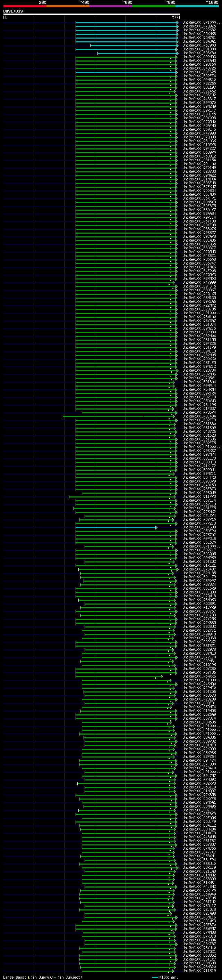Viewport: 222px width, 980px height.
Task: Select row label UniRef100_B9DHF3
Action: [x=199, y=462]
